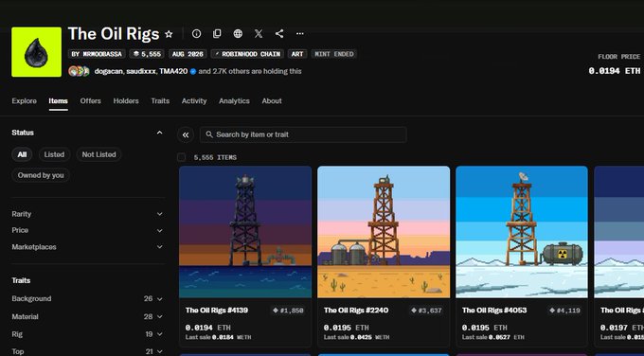Open the About tab
This screenshot has width=644, height=356.
[272, 101]
